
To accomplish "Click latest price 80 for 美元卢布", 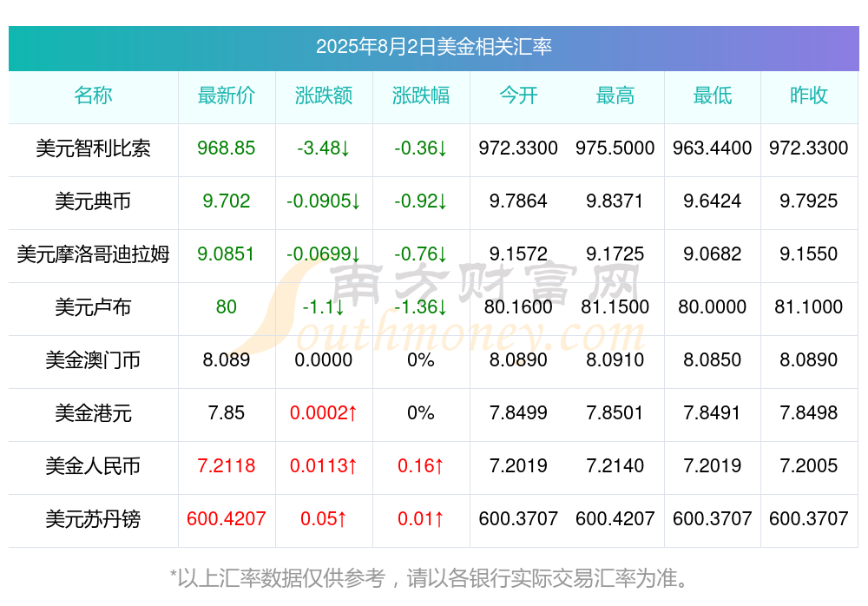I will [x=227, y=306].
